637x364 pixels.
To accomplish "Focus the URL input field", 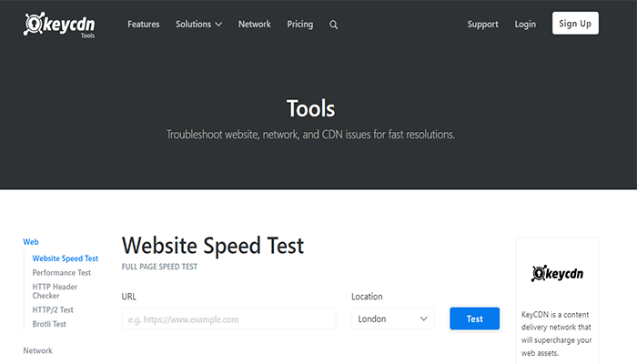I will pyautogui.click(x=228, y=319).
